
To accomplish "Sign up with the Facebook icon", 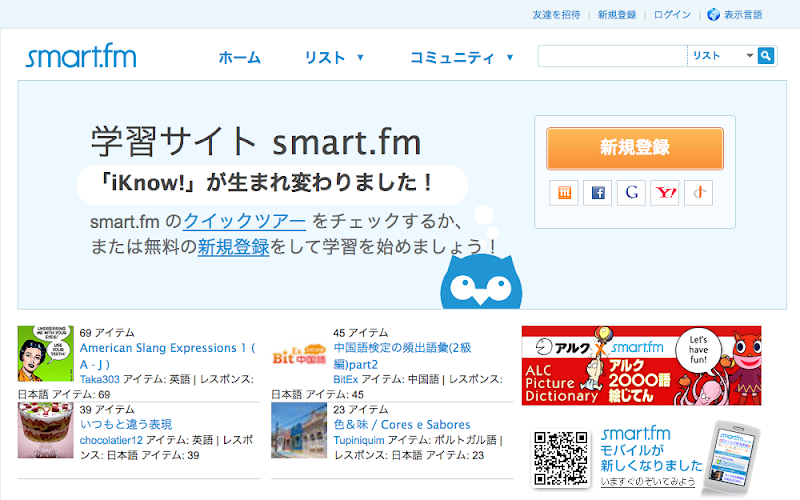I will [597, 193].
